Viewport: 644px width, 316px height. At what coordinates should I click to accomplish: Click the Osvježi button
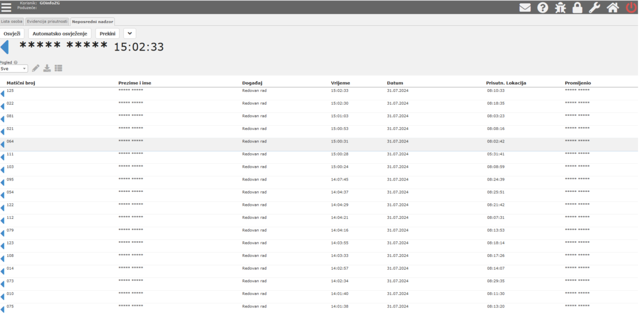point(12,33)
